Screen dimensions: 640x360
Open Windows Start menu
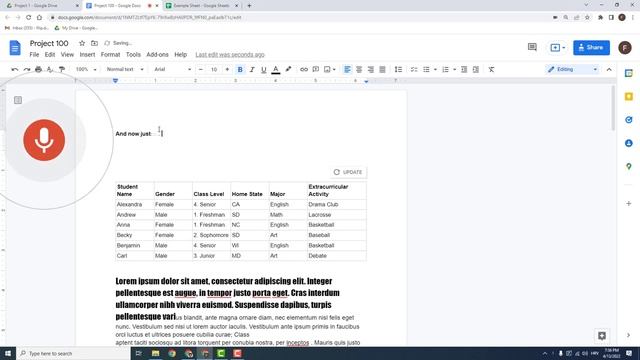pyautogui.click(x=8, y=353)
